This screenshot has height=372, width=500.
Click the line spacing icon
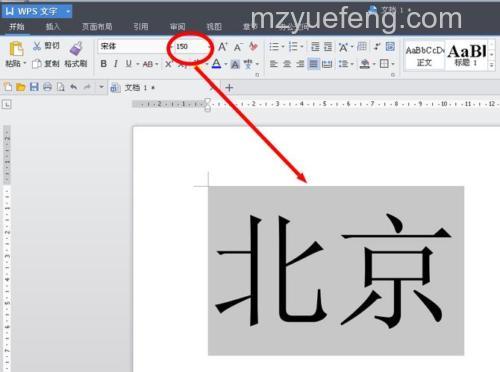pyautogui.click(x=343, y=64)
